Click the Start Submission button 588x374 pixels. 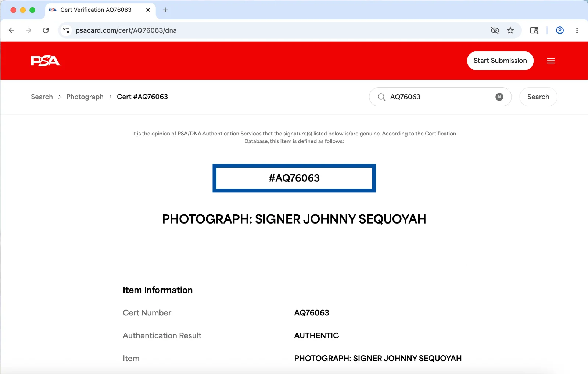500,61
